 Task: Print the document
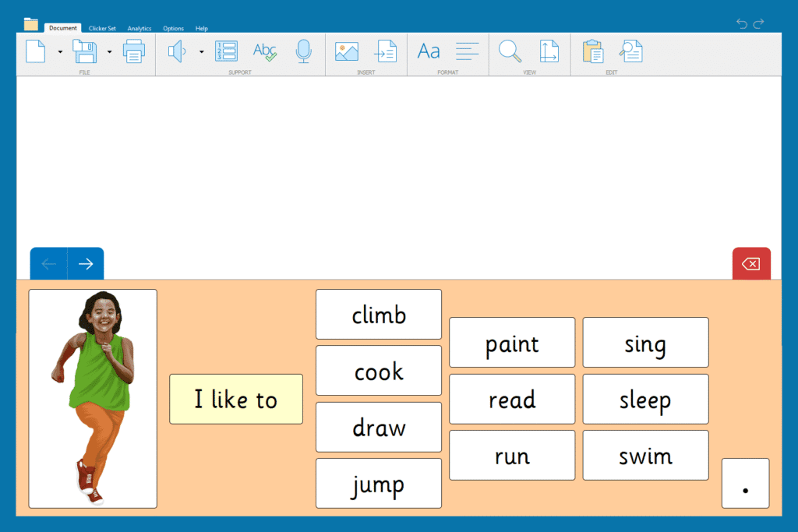tap(134, 51)
